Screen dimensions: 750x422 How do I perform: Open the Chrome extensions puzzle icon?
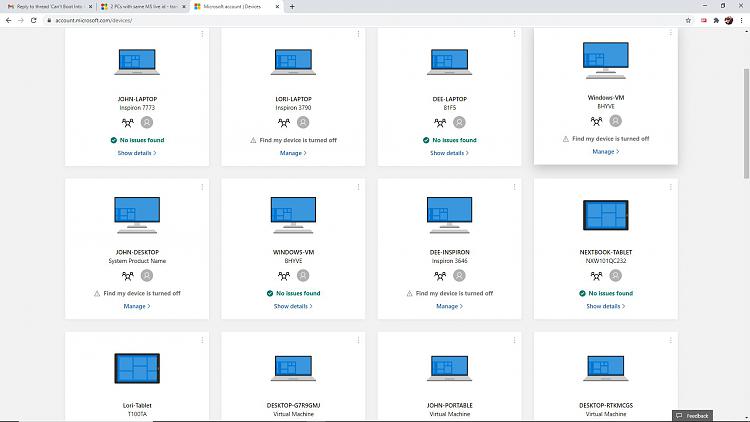coord(716,20)
